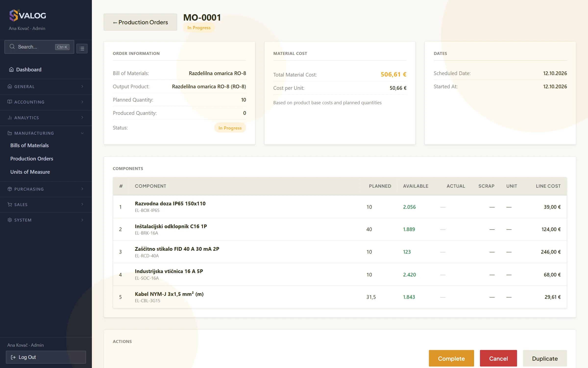Collapse the Manufacturing menu chevron
Image resolution: width=588 pixels, height=368 pixels.
(x=82, y=133)
